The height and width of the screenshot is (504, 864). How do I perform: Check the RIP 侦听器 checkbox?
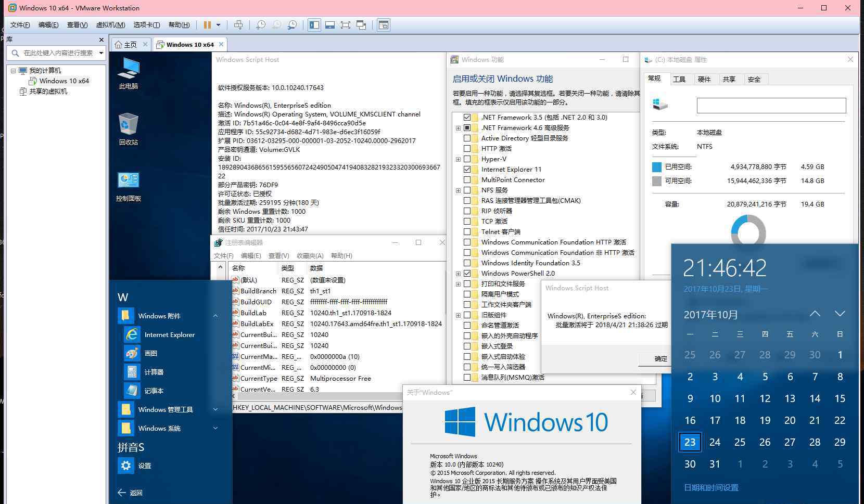467,211
